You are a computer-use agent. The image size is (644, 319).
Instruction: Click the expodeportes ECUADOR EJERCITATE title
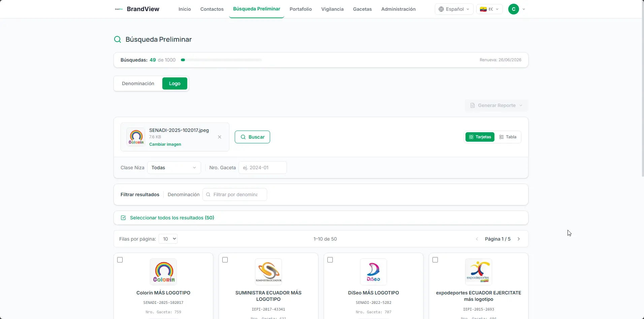479,296
